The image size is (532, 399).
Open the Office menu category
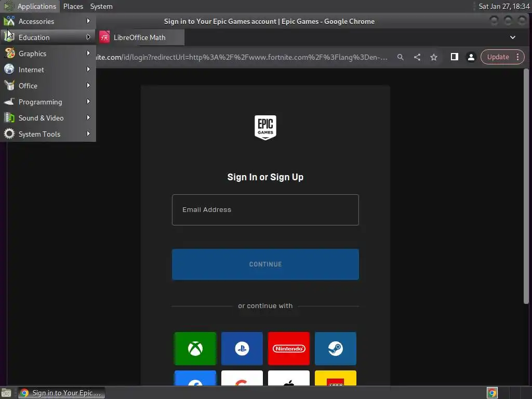pos(48,86)
